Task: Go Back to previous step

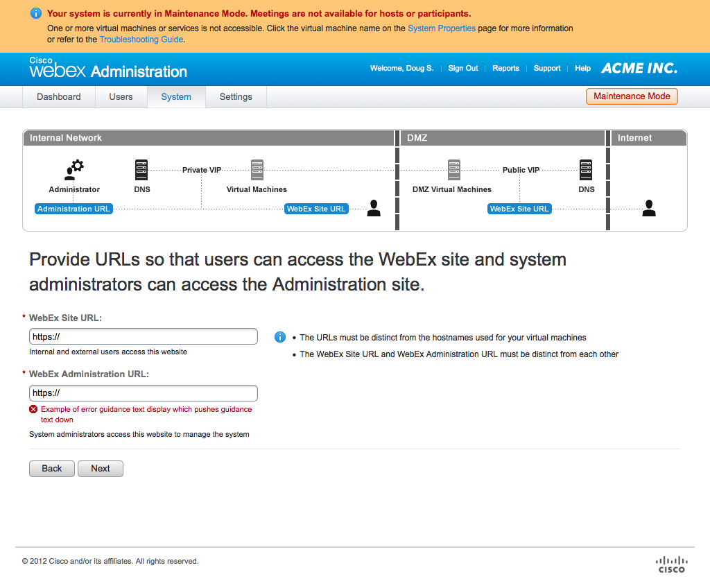Action: pos(52,469)
